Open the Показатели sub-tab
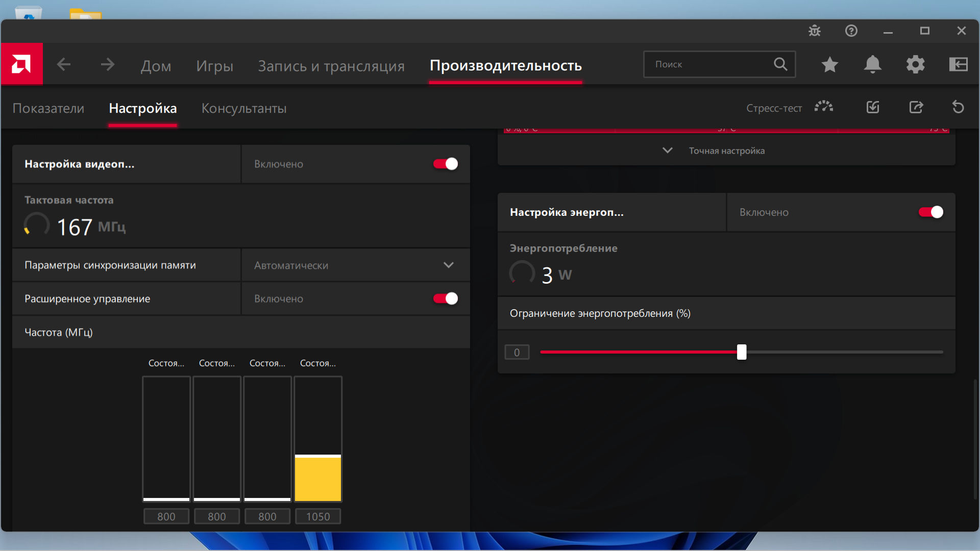 [x=48, y=108]
